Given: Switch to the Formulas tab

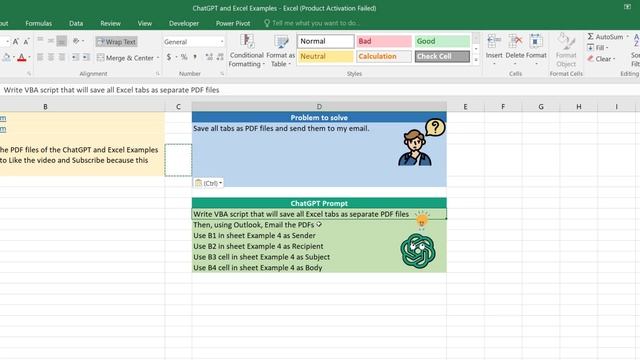Looking at the screenshot, I should tap(38, 23).
